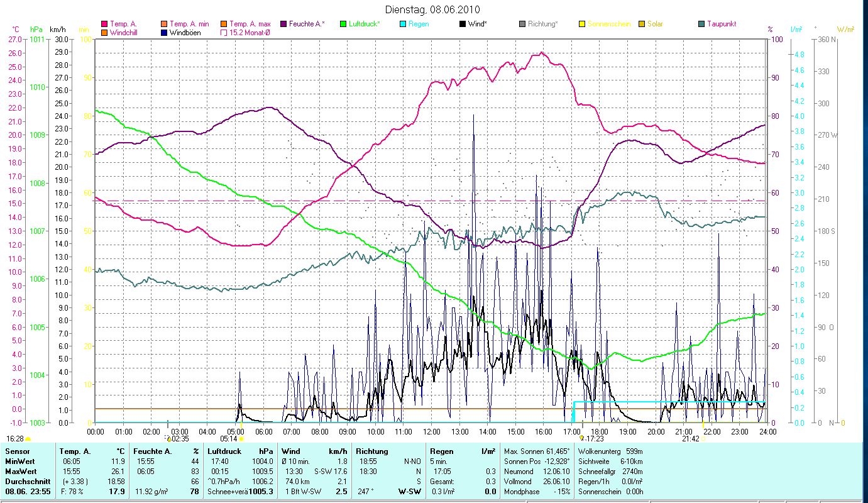The image size is (868, 503).
Task: Click the Taupunkt legend label
Action: click(722, 24)
